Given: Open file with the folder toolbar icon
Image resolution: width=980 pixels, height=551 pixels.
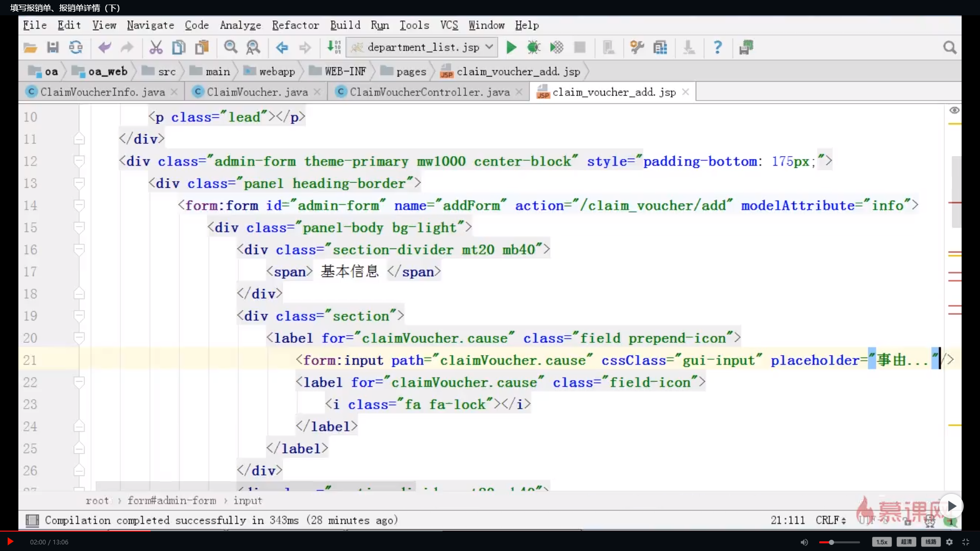Looking at the screenshot, I should point(30,48).
